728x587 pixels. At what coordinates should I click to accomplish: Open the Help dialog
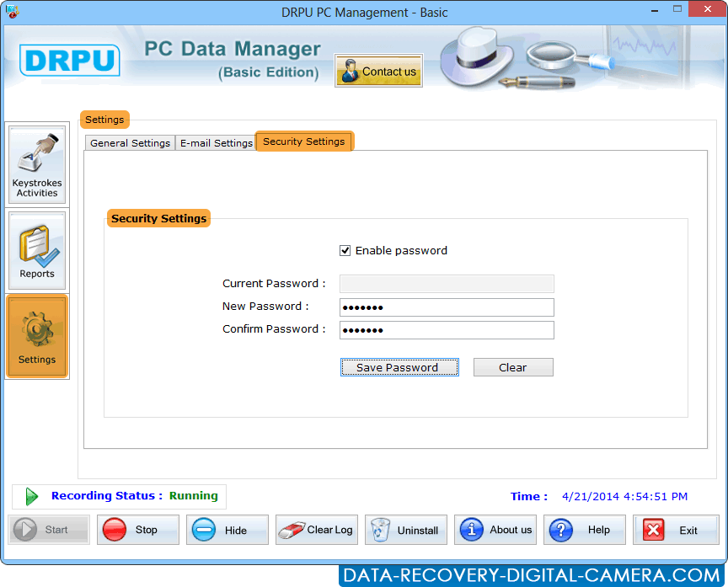[x=585, y=530]
